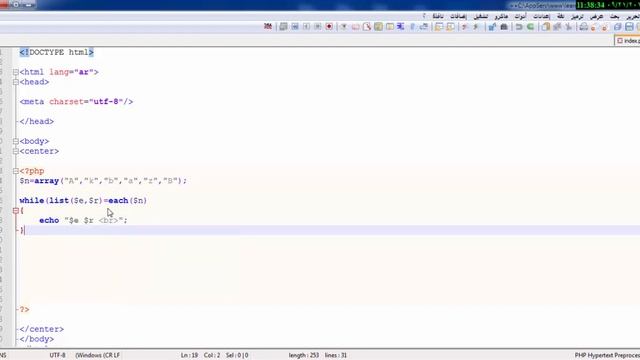The image size is (640, 360).
Task: Click the macro Playback toolbar icon
Action: [x=306, y=27]
